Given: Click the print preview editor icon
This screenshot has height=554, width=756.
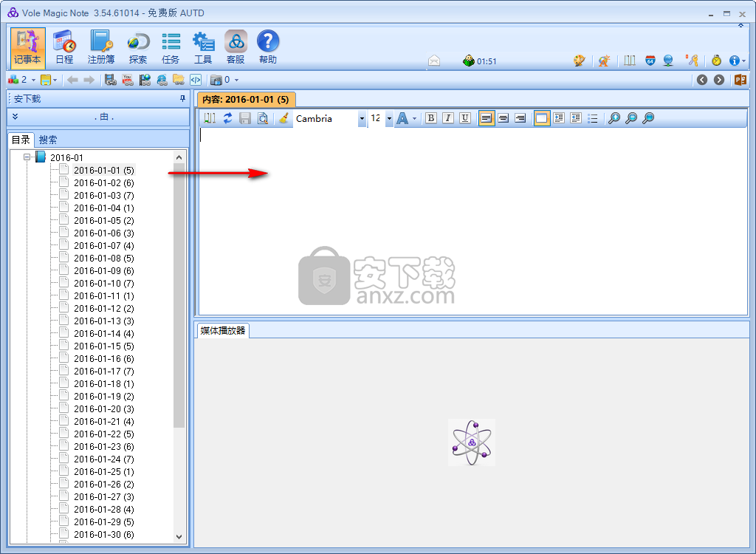Looking at the screenshot, I should [262, 118].
